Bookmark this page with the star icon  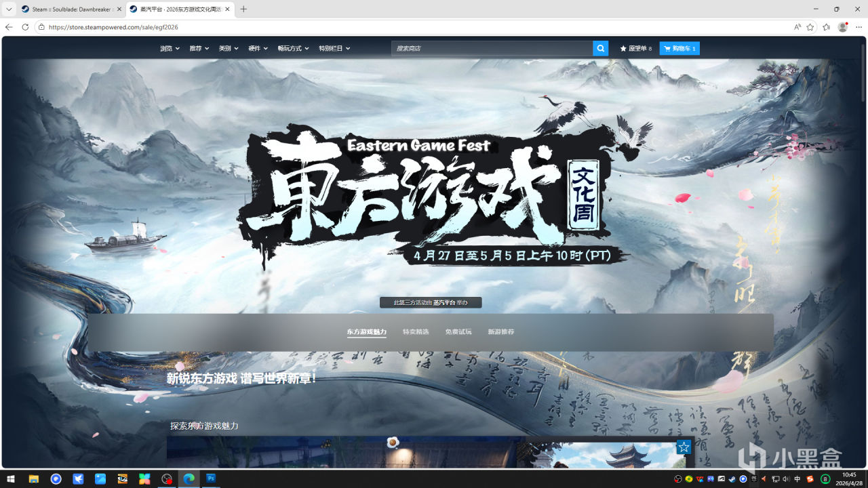[810, 27]
